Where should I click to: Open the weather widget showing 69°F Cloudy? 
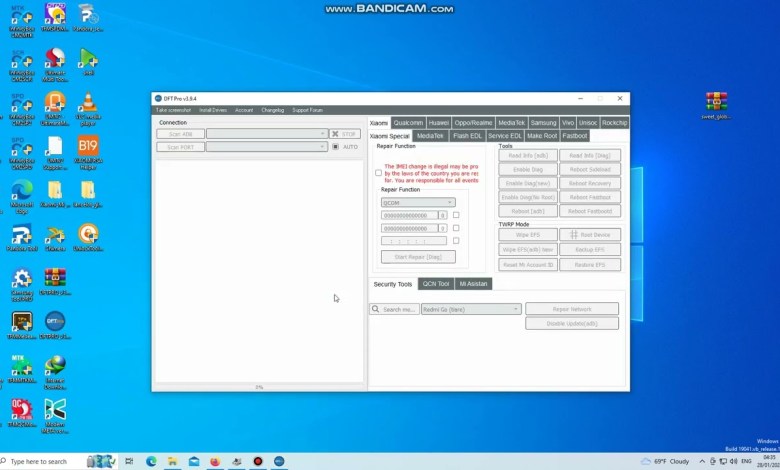pyautogui.click(x=665, y=462)
